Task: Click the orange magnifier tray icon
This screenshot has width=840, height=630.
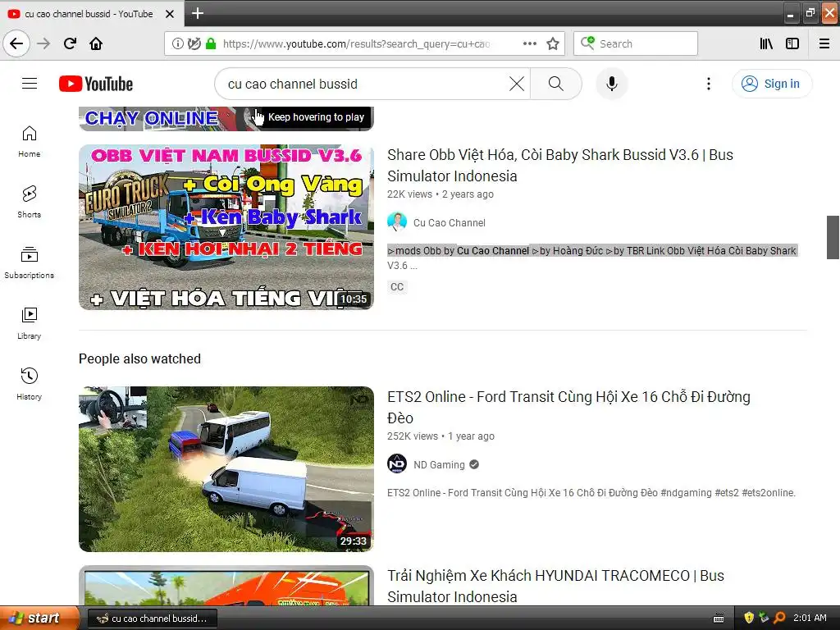Action: [779, 619]
